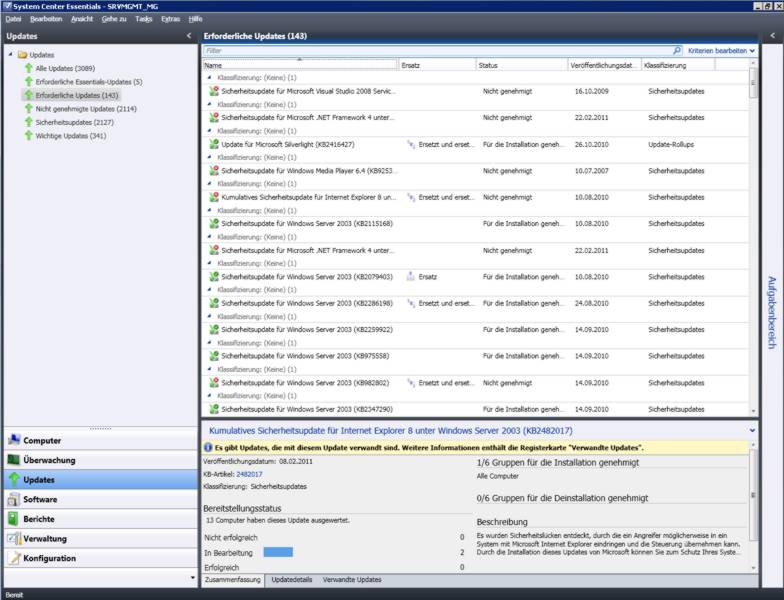Click the icon beside Nicht genehmigte Updates

click(29, 108)
